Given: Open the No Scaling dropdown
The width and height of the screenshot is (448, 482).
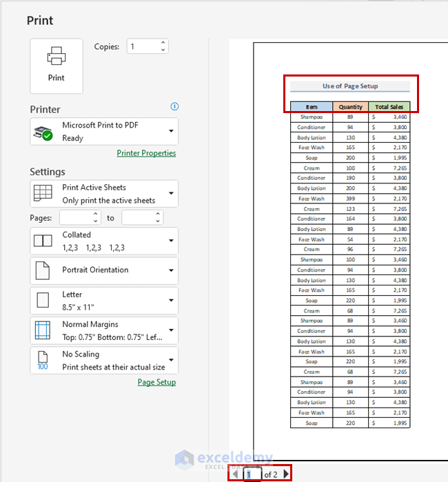Looking at the screenshot, I should click(x=104, y=360).
